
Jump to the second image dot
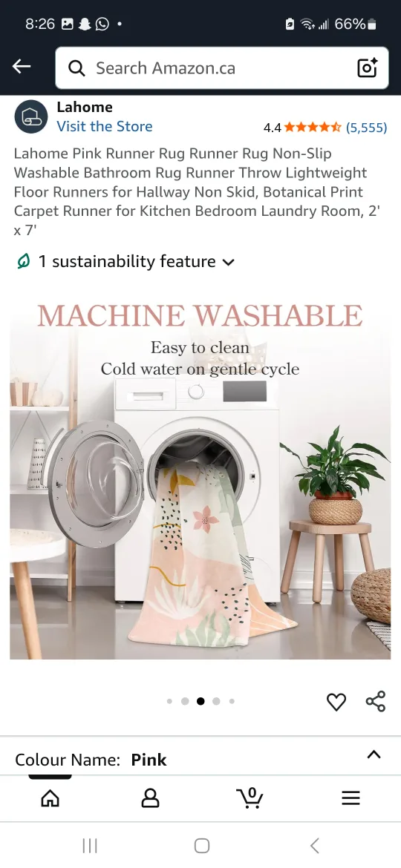coord(185,701)
